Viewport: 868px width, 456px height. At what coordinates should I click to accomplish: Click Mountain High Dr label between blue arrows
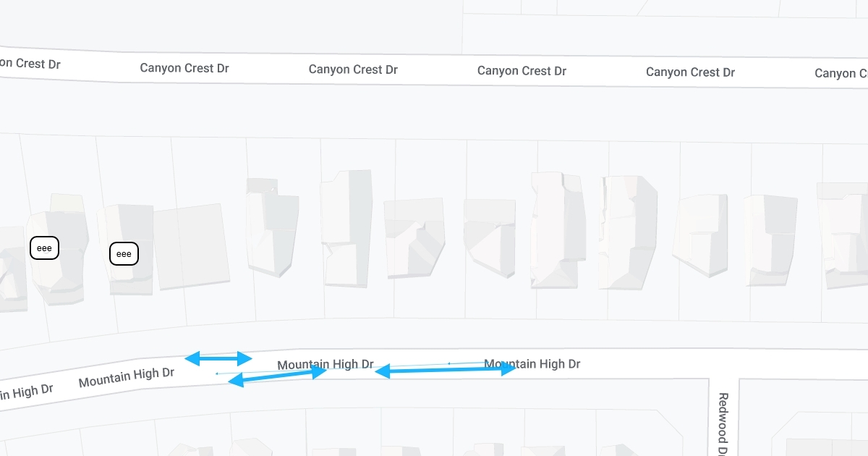[x=325, y=364]
